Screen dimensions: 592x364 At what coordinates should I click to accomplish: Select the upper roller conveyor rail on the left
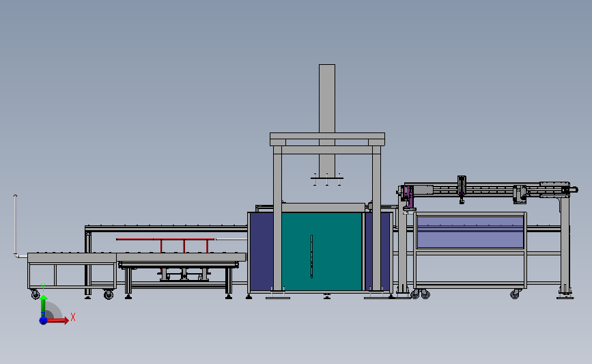click(166, 229)
